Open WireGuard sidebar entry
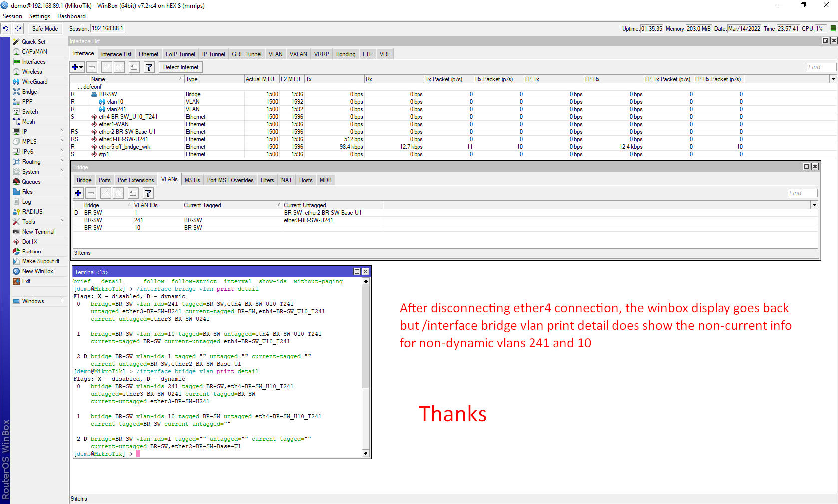838x504 pixels. pyautogui.click(x=35, y=82)
